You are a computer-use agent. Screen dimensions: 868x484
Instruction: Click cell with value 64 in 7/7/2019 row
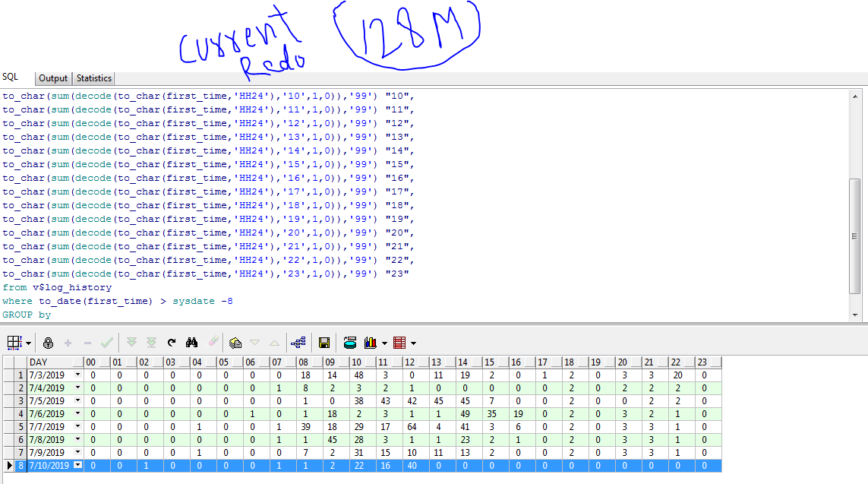pos(409,427)
